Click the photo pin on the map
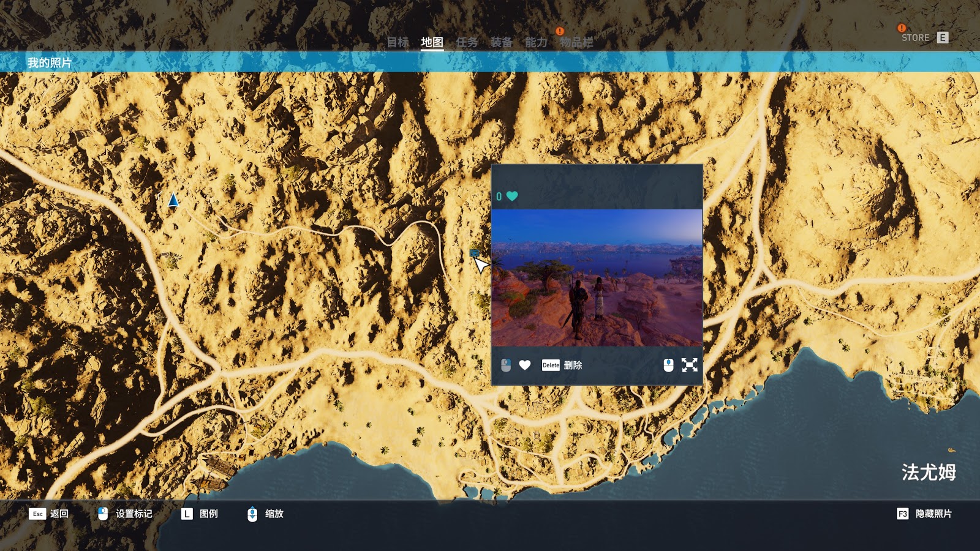Screen dimensions: 980x551 (474, 253)
